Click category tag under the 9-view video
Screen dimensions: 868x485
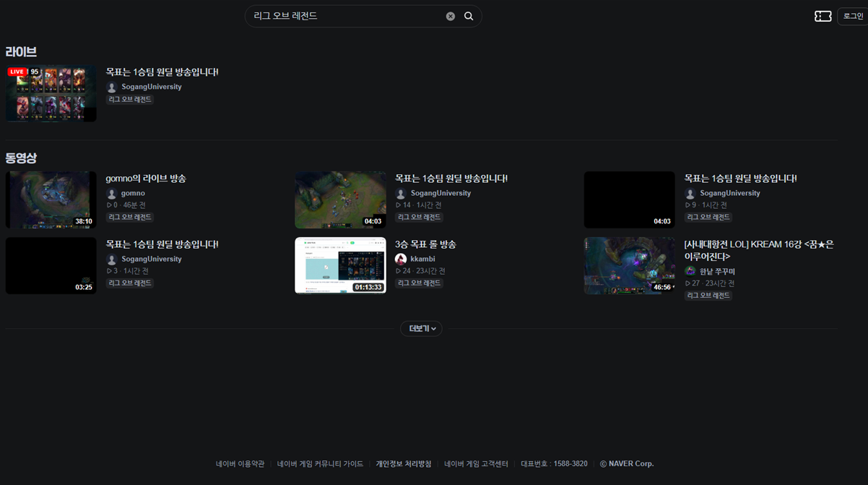point(708,217)
